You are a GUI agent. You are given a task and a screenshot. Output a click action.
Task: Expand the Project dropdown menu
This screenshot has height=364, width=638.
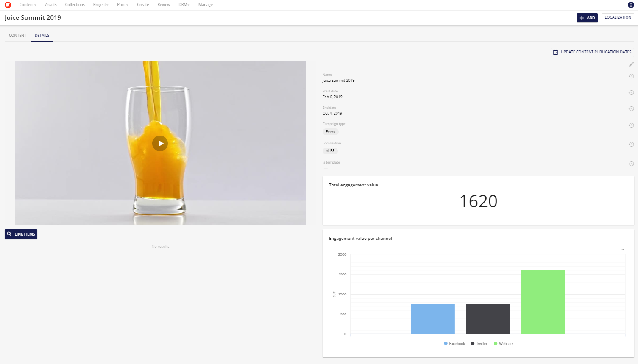click(x=100, y=5)
